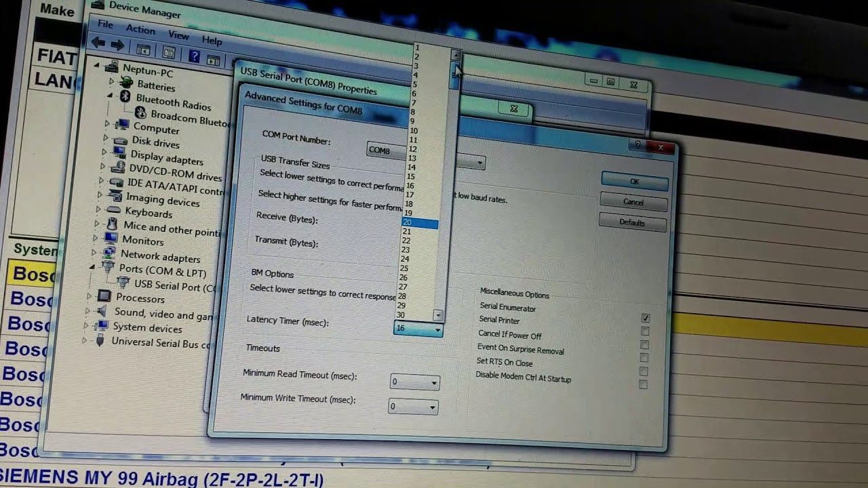The width and height of the screenshot is (868, 488).
Task: Open the Action menu in Device Manager
Action: coord(140,29)
